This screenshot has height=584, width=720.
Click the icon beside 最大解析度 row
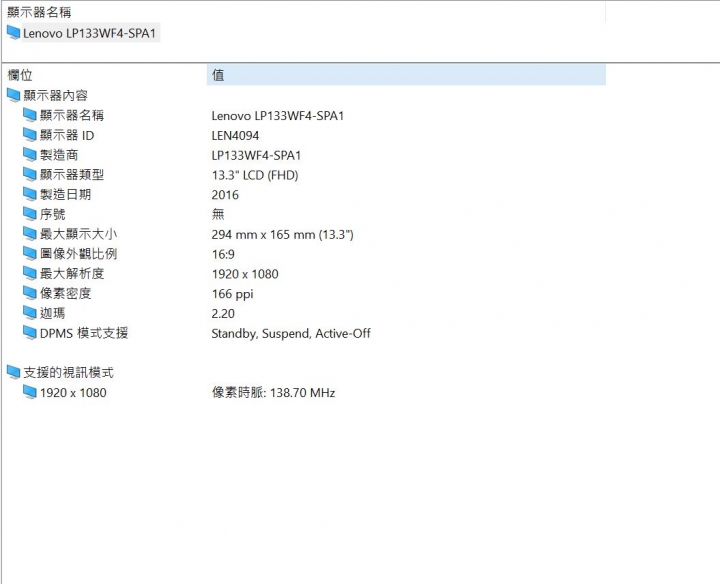30,273
